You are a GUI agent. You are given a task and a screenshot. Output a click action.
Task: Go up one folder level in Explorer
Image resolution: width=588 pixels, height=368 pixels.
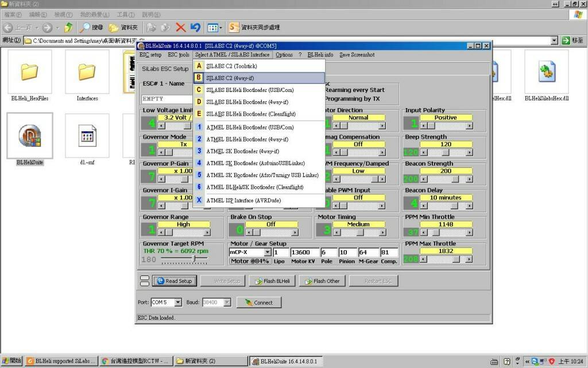click(68, 28)
